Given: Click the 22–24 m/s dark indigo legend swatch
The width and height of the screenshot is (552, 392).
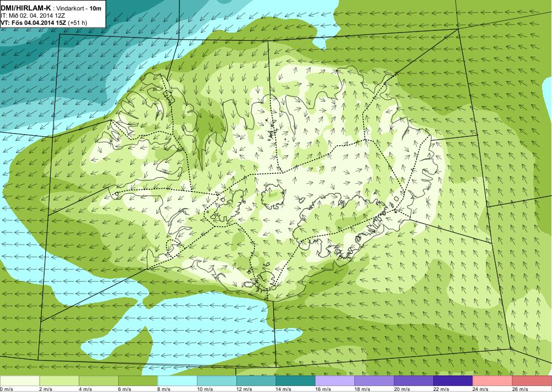Looking at the screenshot, I should (x=453, y=381).
